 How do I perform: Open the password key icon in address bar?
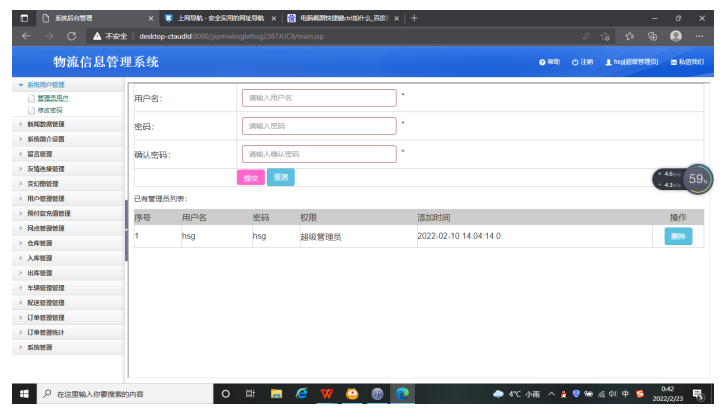586,36
